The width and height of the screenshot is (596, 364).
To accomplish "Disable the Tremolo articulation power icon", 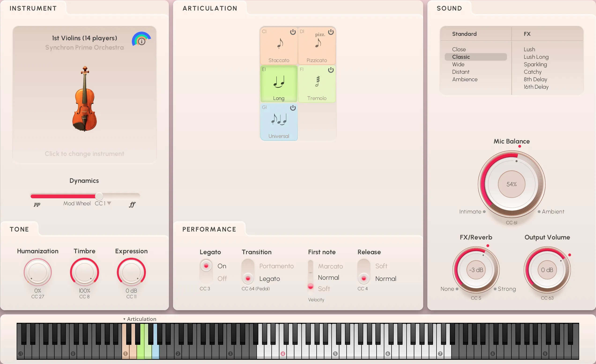I will click(x=331, y=70).
